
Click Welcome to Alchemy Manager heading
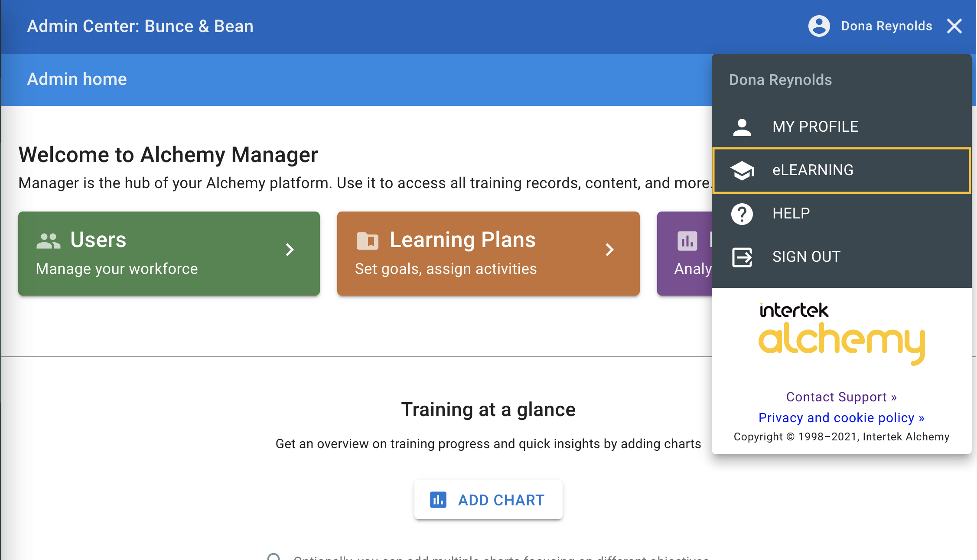click(168, 155)
